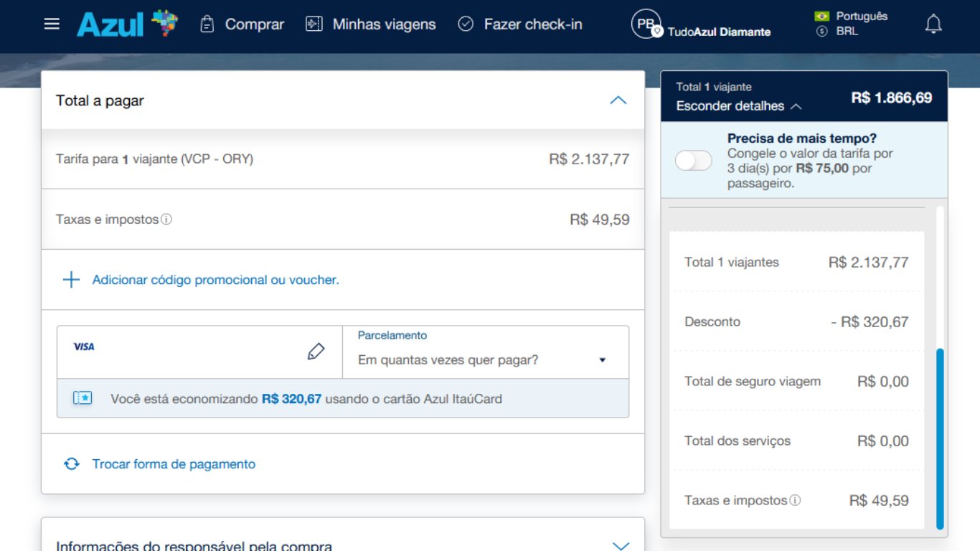Open the notifications bell
This screenshot has width=980, height=551.
pos(933,24)
